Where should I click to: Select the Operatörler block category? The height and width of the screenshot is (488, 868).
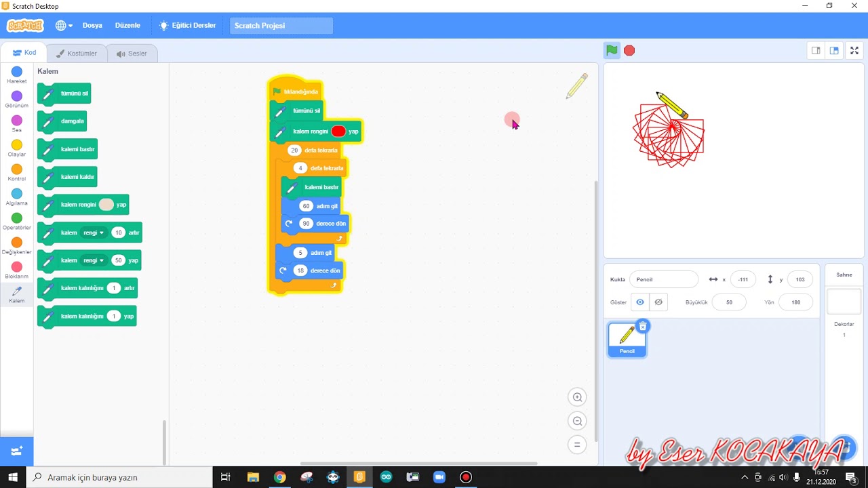coord(17,222)
